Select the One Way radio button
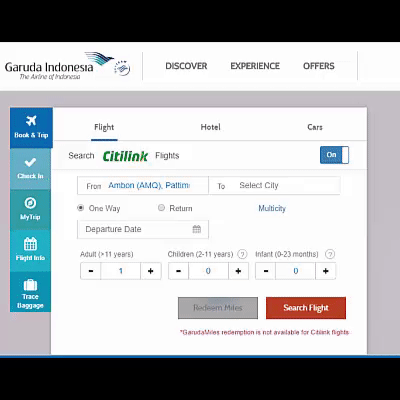 tap(80, 208)
